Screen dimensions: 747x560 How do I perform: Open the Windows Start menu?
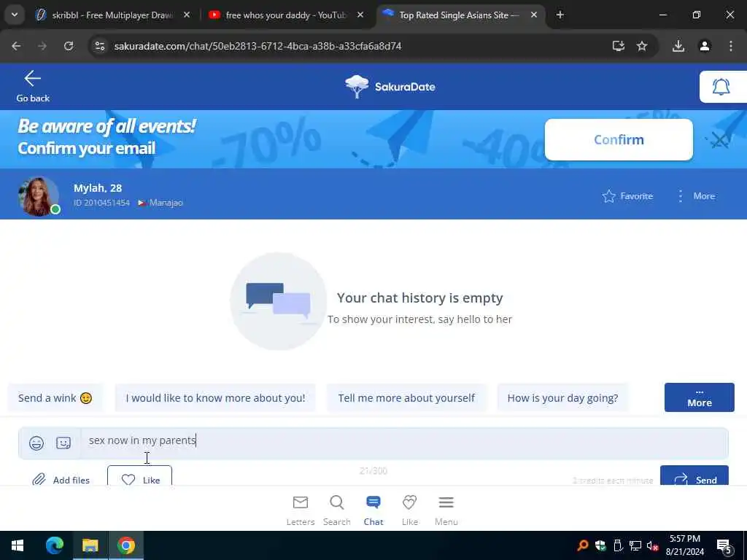click(x=18, y=545)
